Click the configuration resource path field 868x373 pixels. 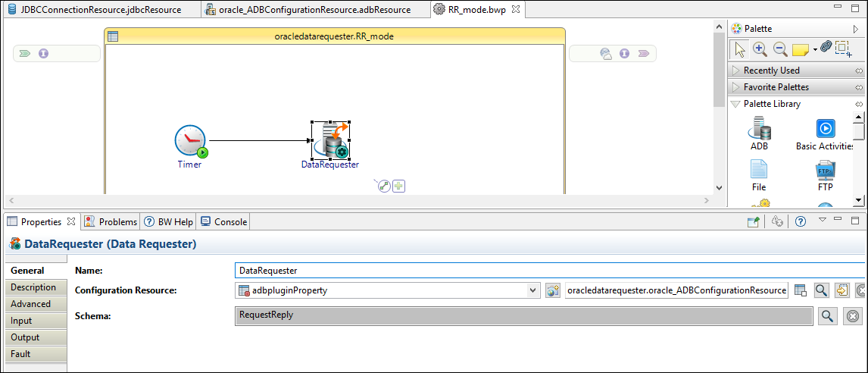pos(676,290)
